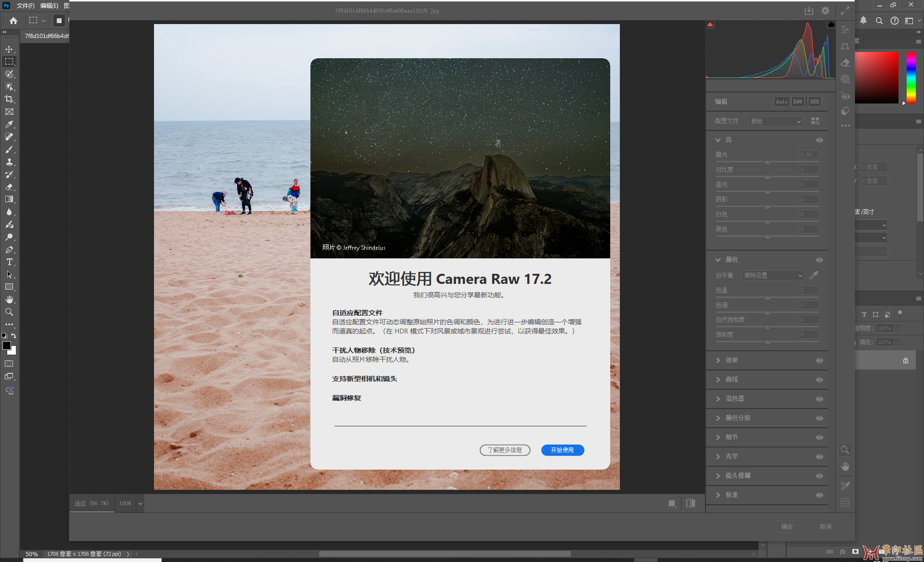Image resolution: width=924 pixels, height=562 pixels.
Task: Expand the 效果 section
Action: point(718,360)
